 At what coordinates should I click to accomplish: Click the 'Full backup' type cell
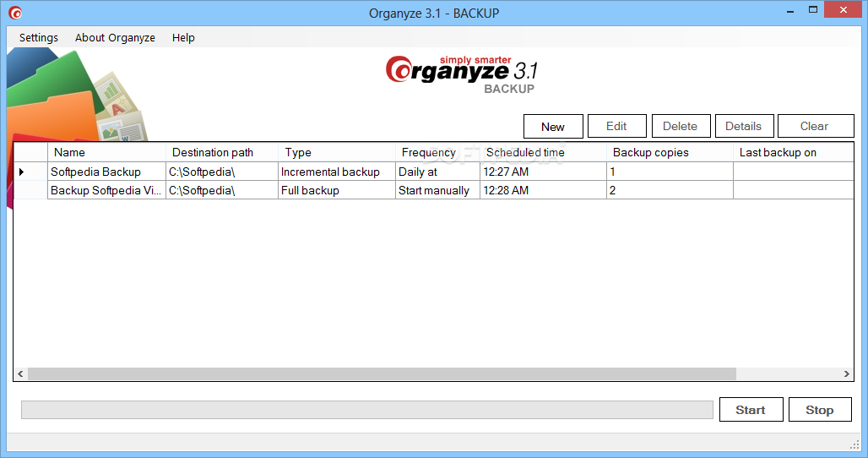tap(337, 190)
